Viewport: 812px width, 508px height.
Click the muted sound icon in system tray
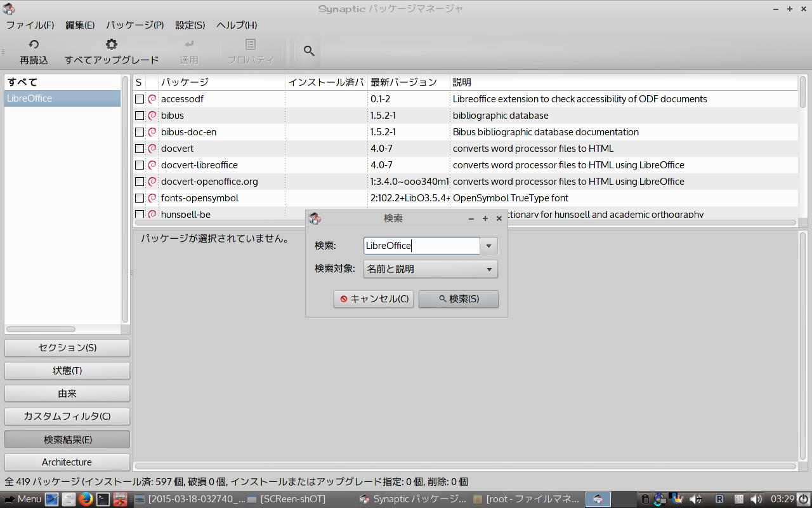[x=697, y=499]
